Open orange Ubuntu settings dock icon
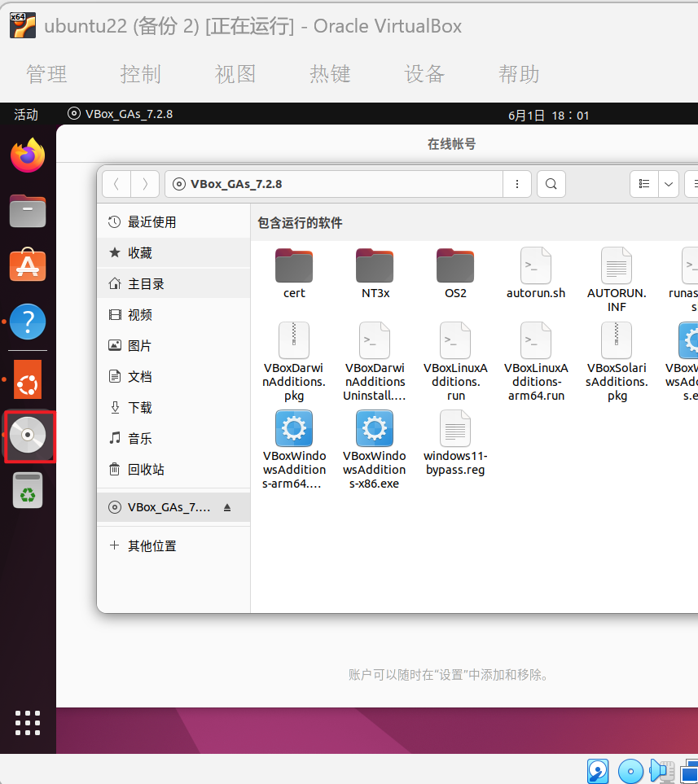Screen dimensions: 698x784 pyautogui.click(x=28, y=379)
